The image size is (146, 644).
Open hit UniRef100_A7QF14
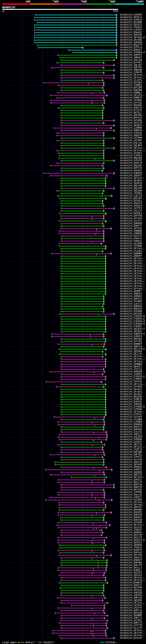click(131, 20)
